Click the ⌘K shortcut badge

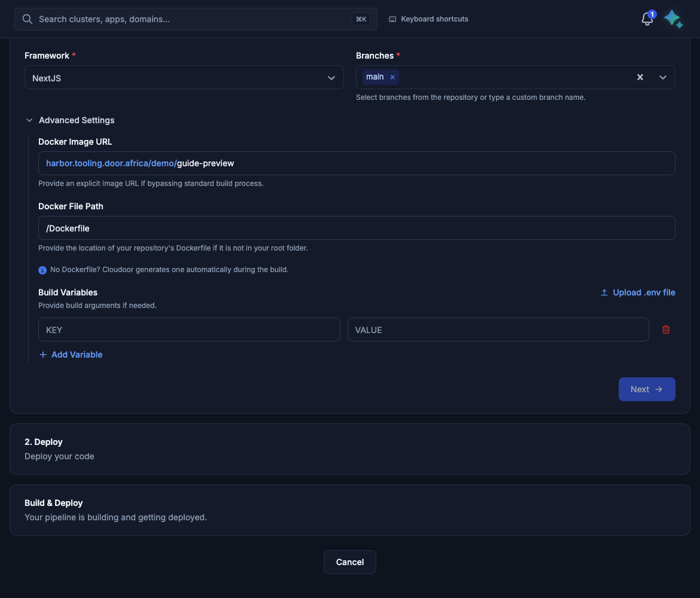click(x=361, y=19)
